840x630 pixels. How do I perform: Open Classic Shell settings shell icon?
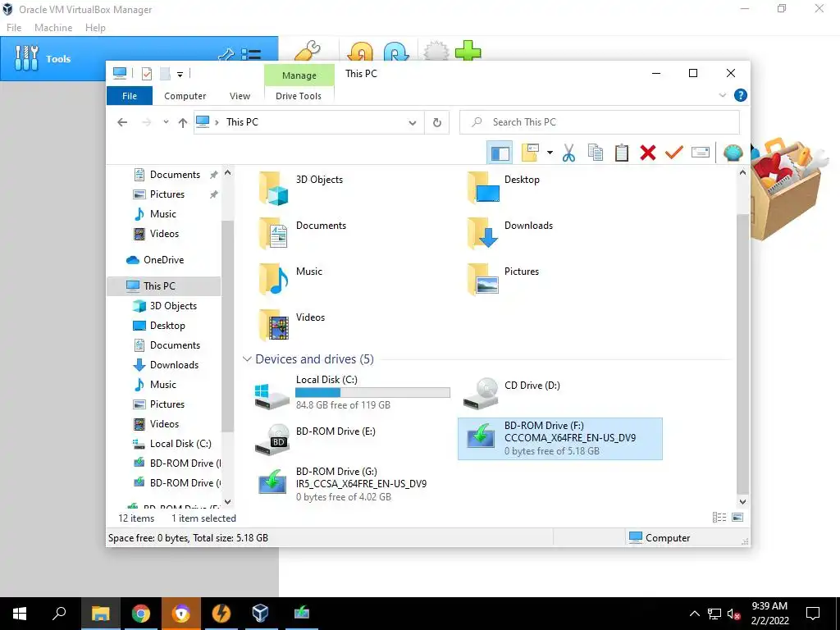[x=733, y=153]
